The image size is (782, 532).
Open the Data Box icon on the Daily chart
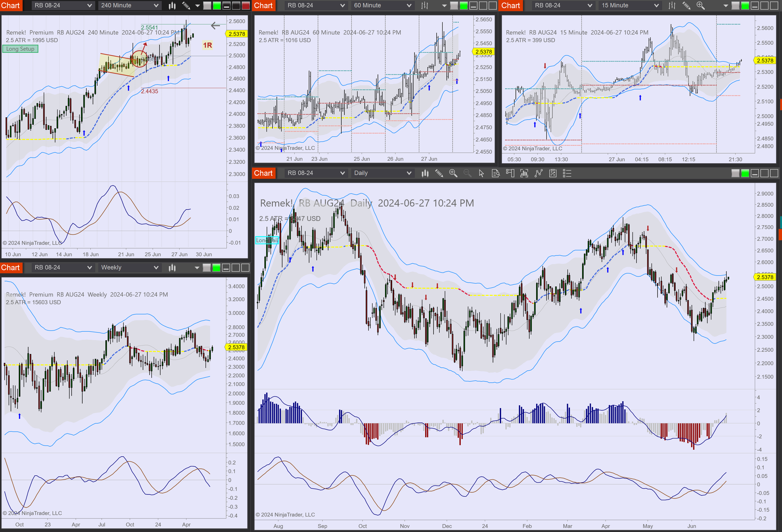click(496, 173)
